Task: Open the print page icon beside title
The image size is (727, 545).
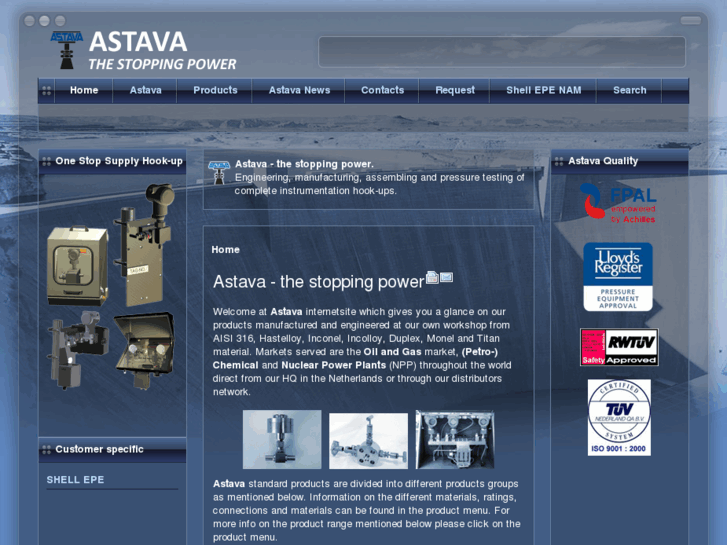Action: pyautogui.click(x=432, y=277)
